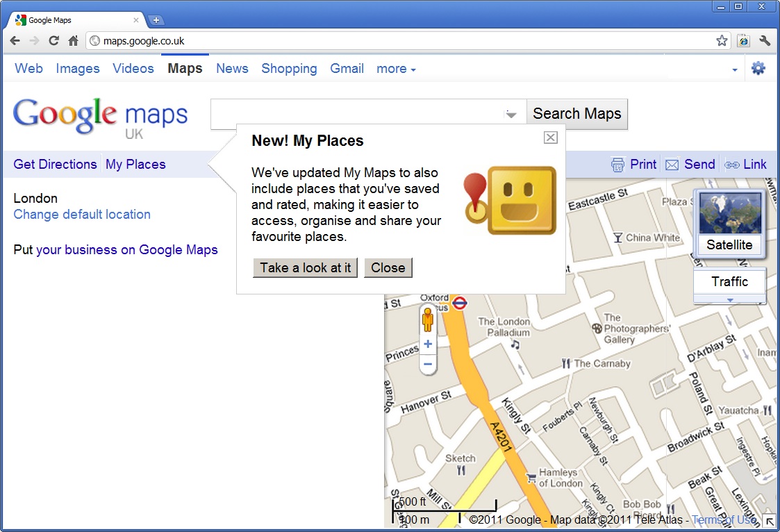
Task: Click the Oxford Circus underground station icon
Action: [459, 303]
